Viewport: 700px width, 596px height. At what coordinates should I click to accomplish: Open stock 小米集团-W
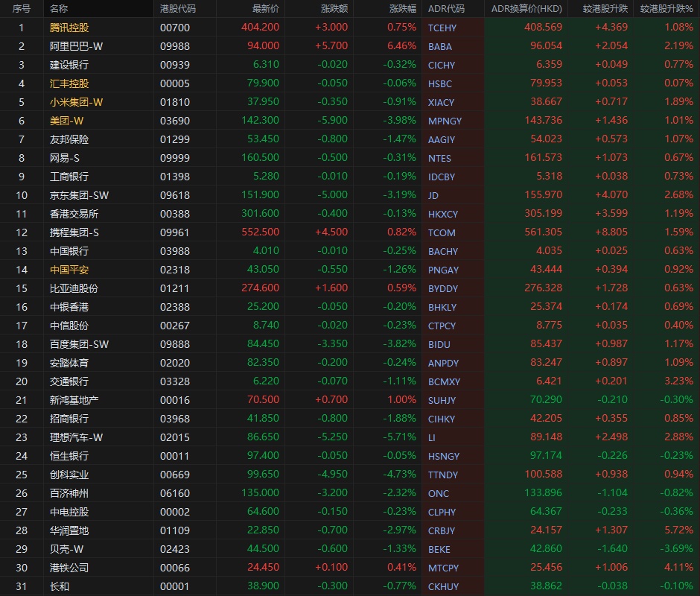pyautogui.click(x=77, y=102)
